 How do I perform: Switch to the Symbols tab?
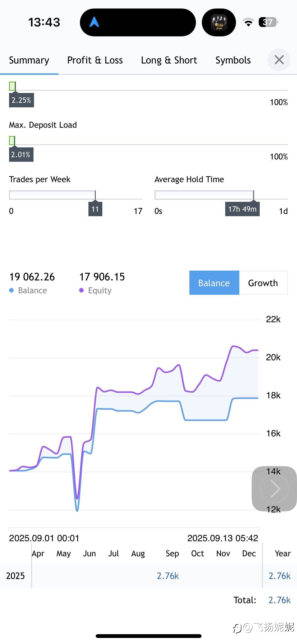[233, 60]
